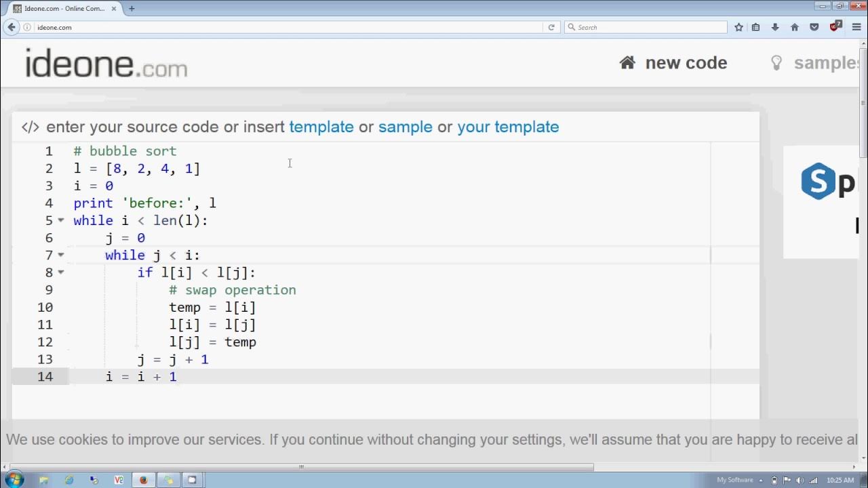This screenshot has width=868, height=488.
Task: Open the uBlock extension icon
Action: click(835, 27)
